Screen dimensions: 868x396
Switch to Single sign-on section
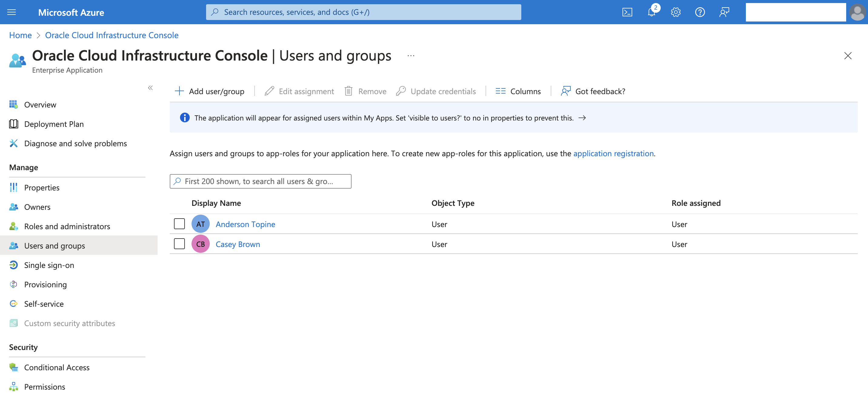pyautogui.click(x=49, y=265)
